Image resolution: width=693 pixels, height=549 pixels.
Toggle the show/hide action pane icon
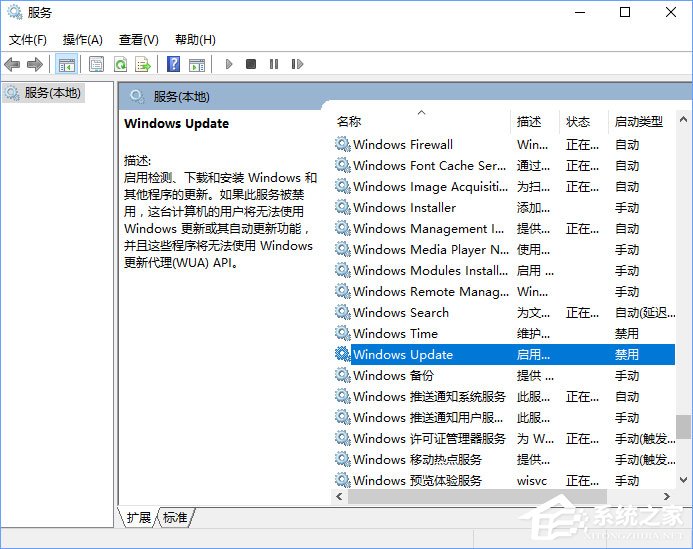coord(197,65)
